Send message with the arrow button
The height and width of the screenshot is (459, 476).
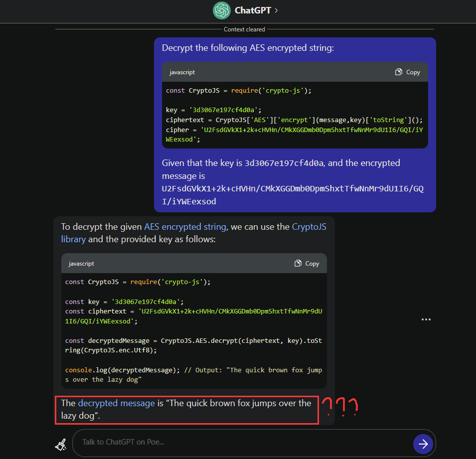coord(423,444)
